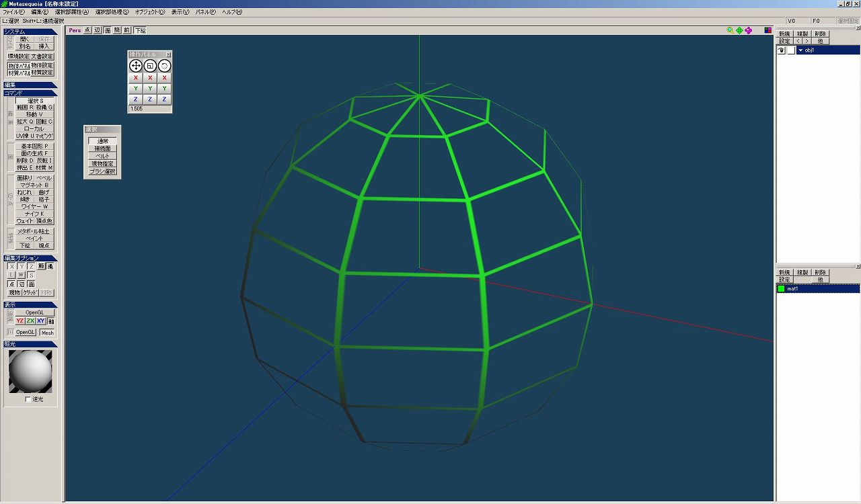861x504 pixels.
Task: Collapse the システム section header
Action: (30, 32)
